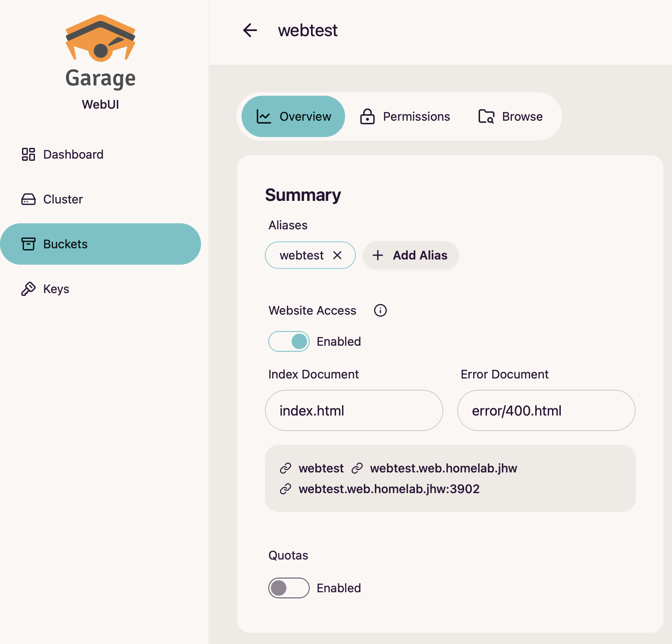672x644 pixels.
Task: Select the Dashboard icon in the sidebar
Action: [28, 154]
